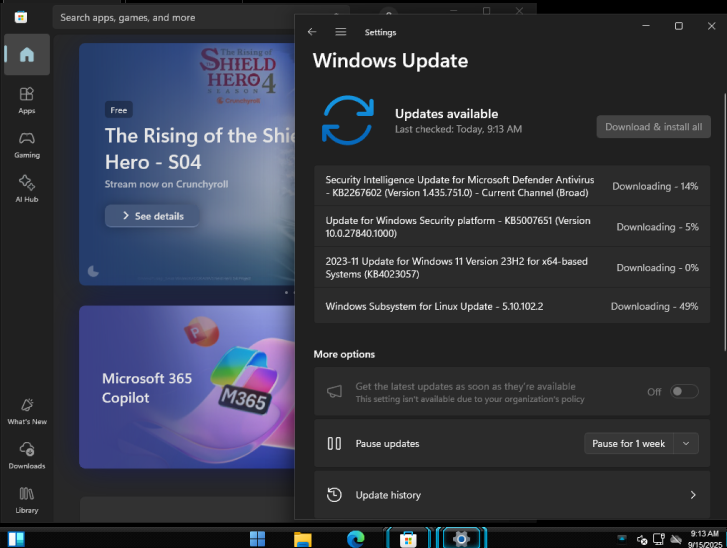Click Stream now on Crunchyroll text
Viewport: 727px width, 548px height.
(x=166, y=184)
